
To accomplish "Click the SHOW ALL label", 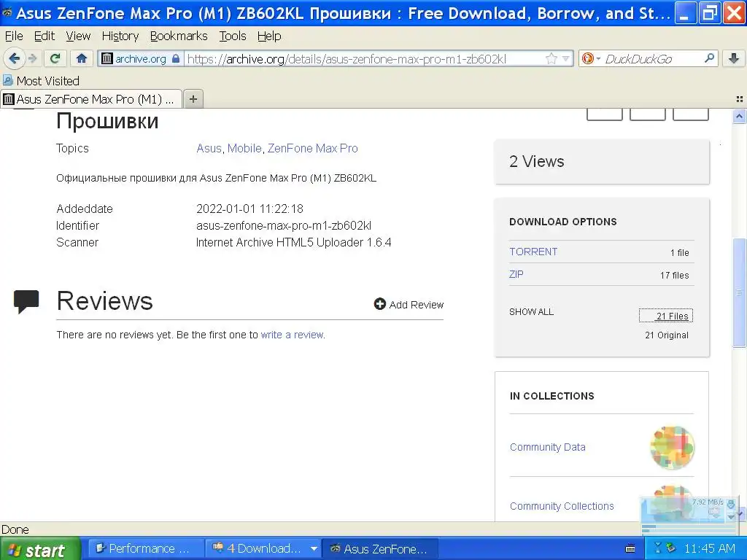I will [x=531, y=312].
